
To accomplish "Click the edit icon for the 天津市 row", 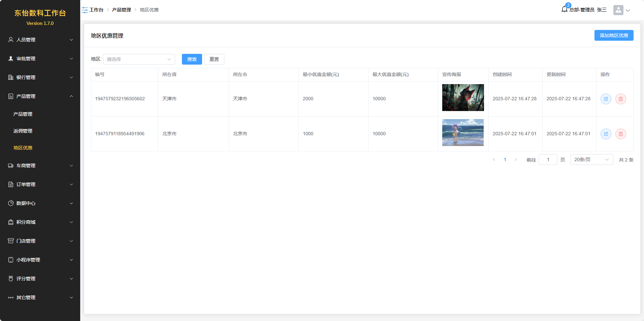I will click(x=606, y=99).
